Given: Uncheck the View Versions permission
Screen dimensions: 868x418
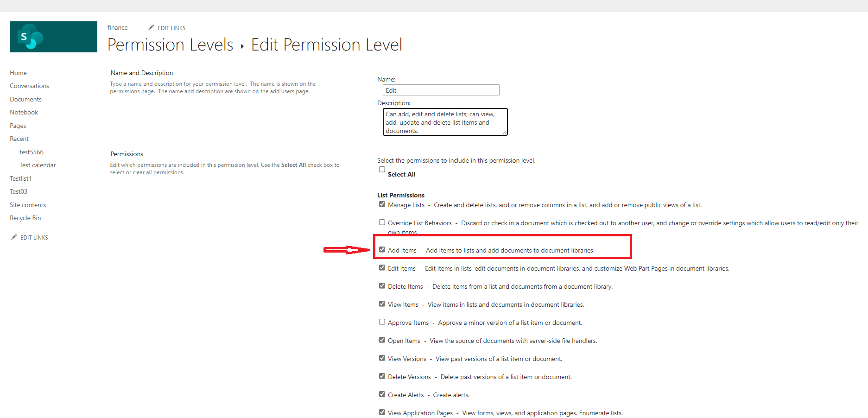Looking at the screenshot, I should click(381, 358).
